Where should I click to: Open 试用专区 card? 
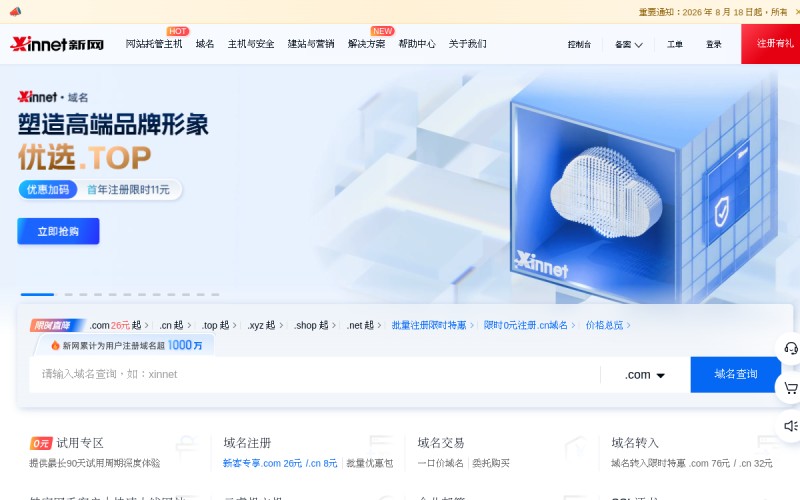click(80, 443)
